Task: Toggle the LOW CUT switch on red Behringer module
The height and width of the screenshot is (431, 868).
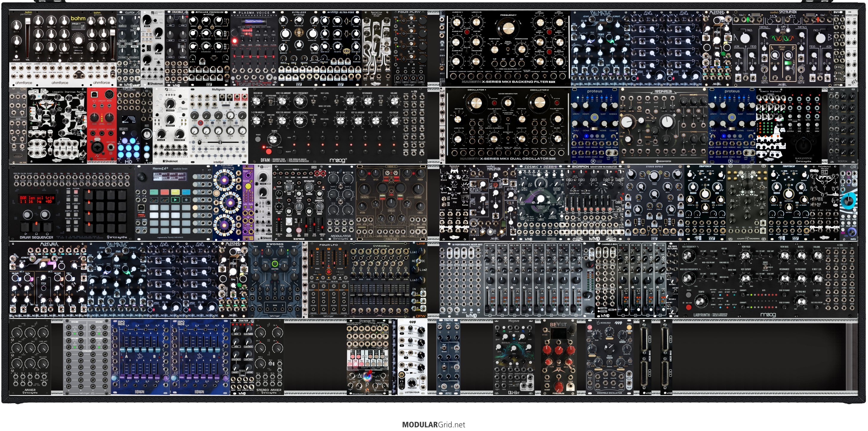Action: click(102, 106)
